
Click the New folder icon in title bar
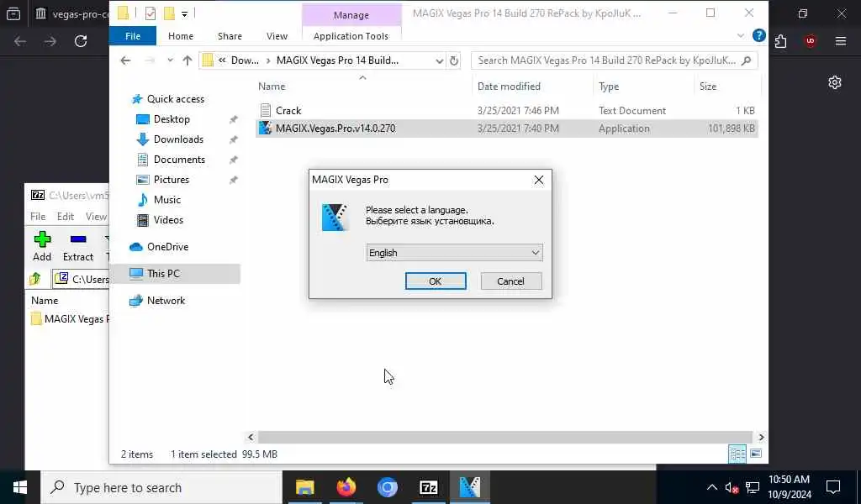[169, 13]
